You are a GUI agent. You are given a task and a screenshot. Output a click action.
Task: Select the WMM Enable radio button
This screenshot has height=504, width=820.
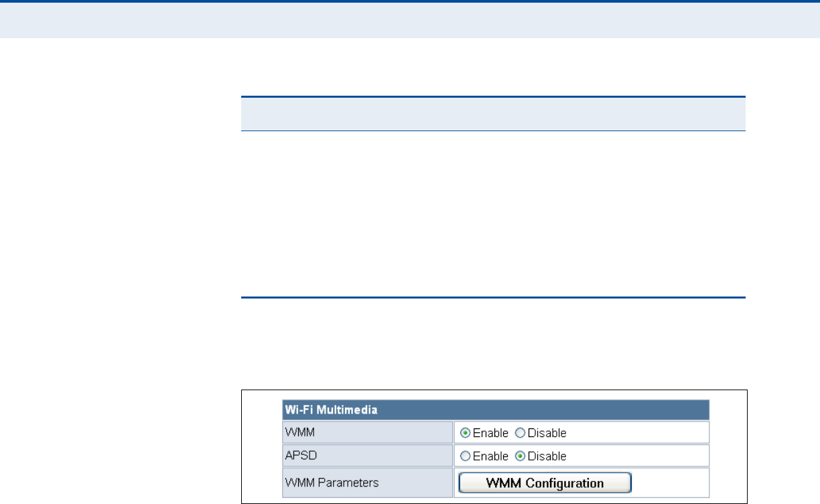click(465, 433)
